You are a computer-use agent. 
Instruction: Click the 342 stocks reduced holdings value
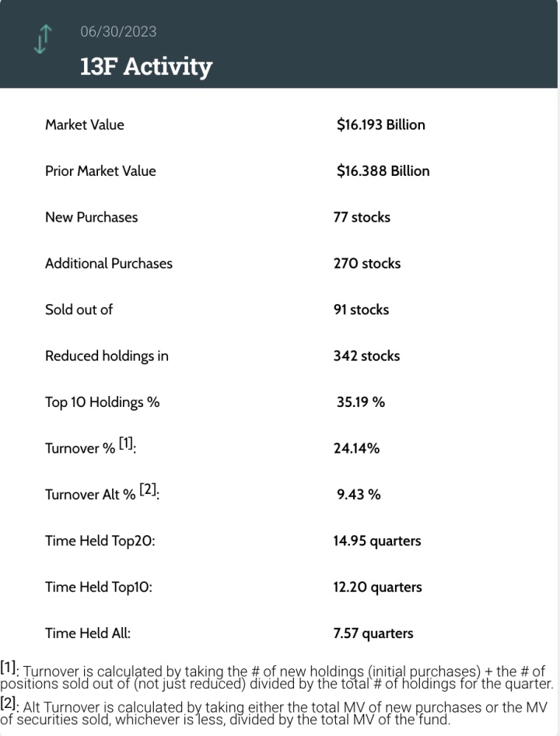click(366, 356)
